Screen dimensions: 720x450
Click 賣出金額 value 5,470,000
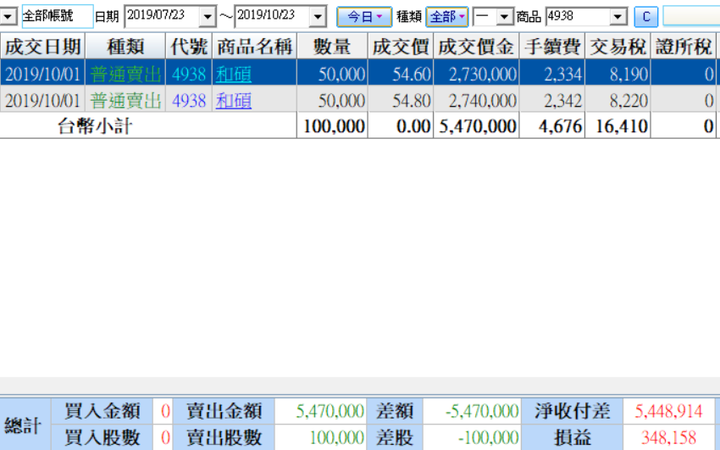tap(330, 411)
